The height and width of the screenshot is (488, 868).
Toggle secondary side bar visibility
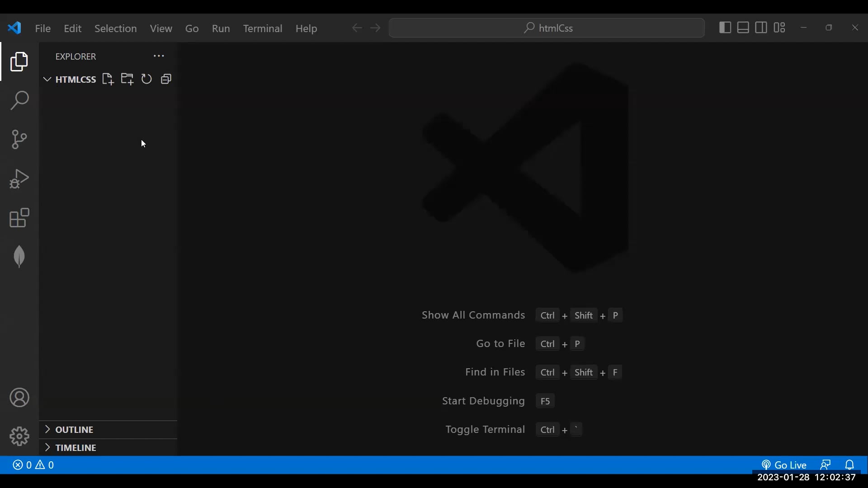click(761, 28)
